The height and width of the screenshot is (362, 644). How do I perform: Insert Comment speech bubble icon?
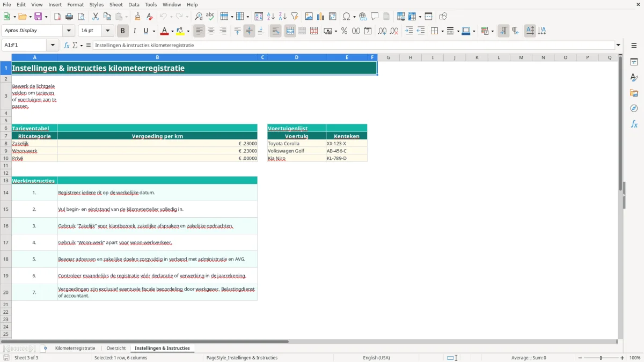click(x=375, y=17)
